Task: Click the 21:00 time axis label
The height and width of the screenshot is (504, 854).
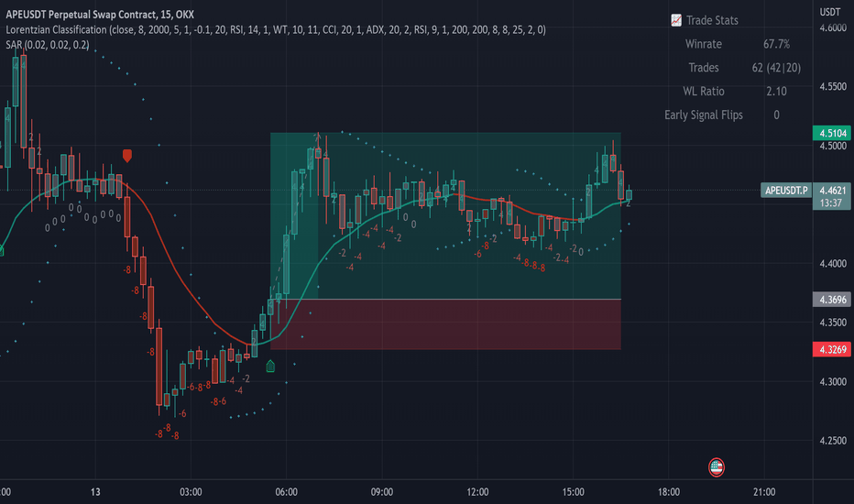Action: click(x=764, y=492)
